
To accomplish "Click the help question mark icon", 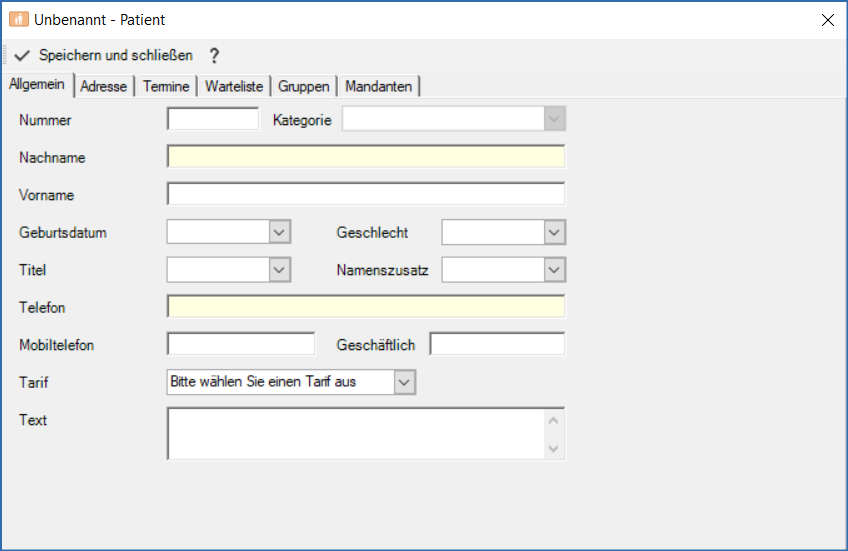I will click(213, 56).
